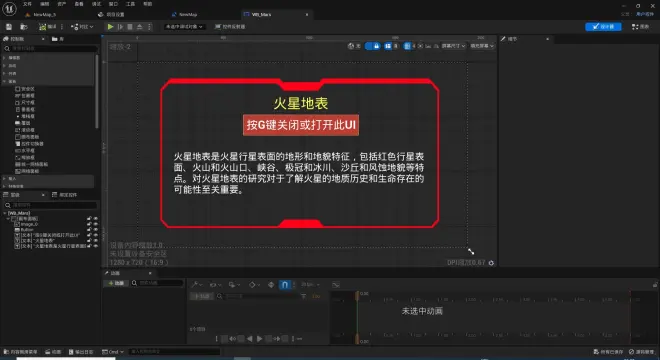
Task: Toggle lock of Canvas Panel in Hierarchy
Action: (x=89, y=219)
